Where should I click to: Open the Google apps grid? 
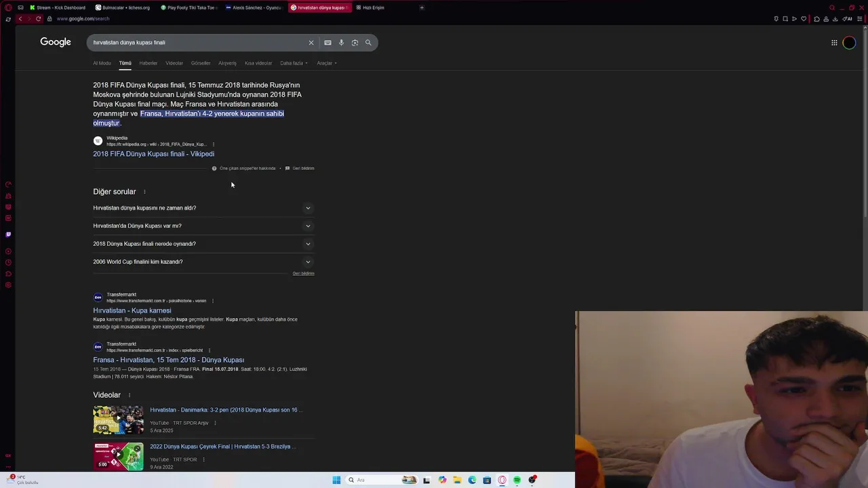[834, 43]
